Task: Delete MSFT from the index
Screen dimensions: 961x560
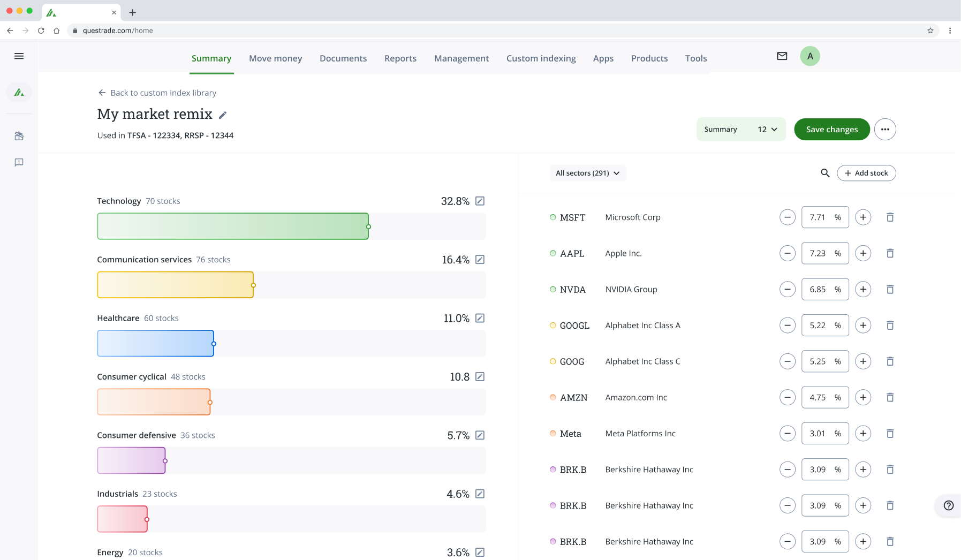Action: pyautogui.click(x=890, y=217)
